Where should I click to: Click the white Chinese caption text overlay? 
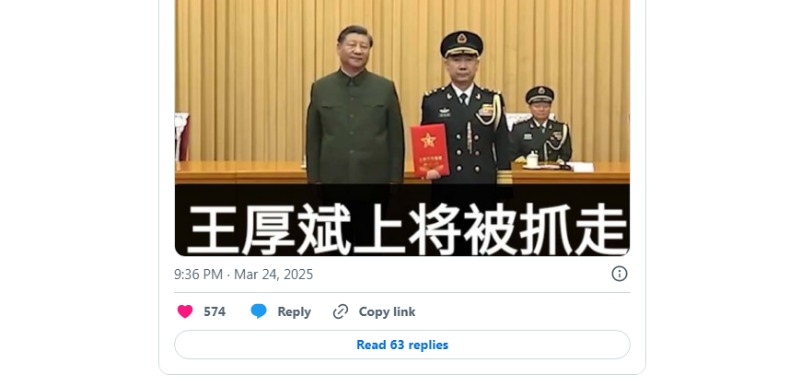407,229
